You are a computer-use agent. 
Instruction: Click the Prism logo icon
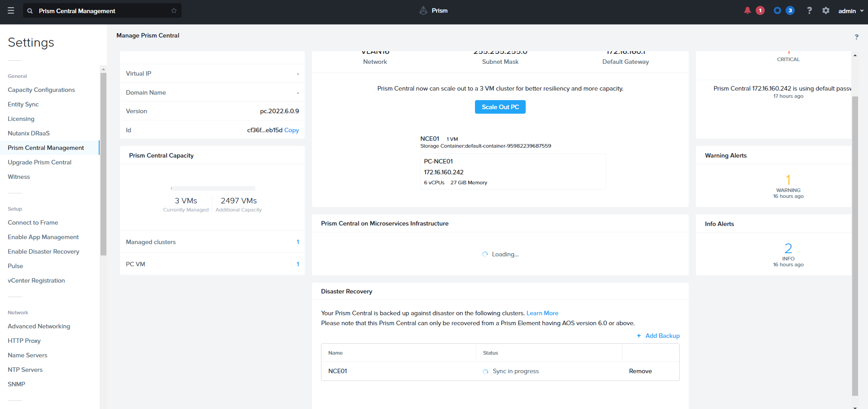coord(423,10)
